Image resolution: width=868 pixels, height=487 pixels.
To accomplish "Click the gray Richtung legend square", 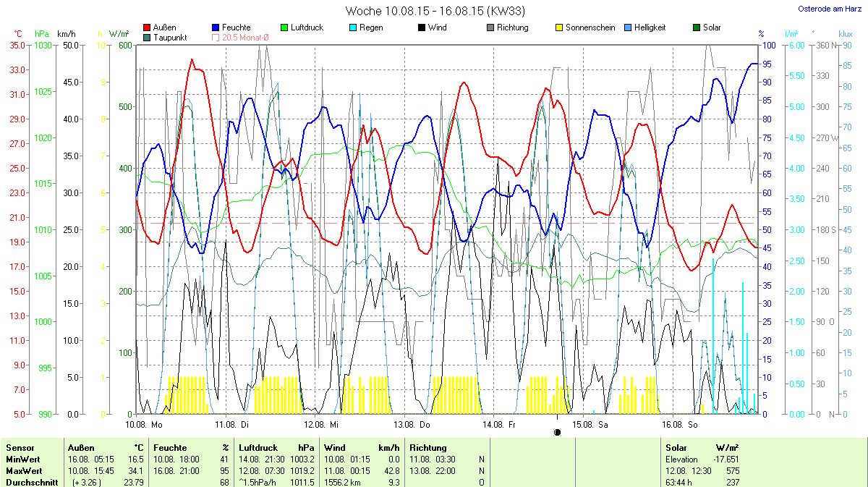I will [x=490, y=27].
